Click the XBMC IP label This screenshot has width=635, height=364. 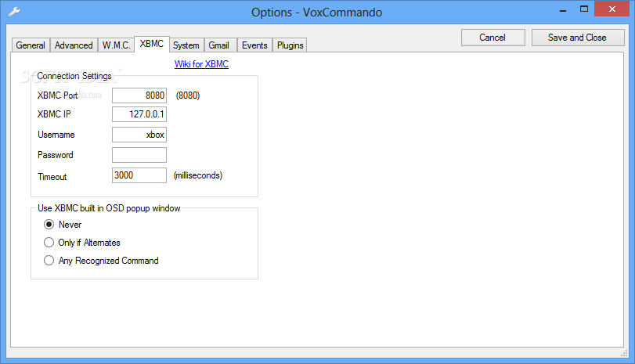[x=54, y=114]
